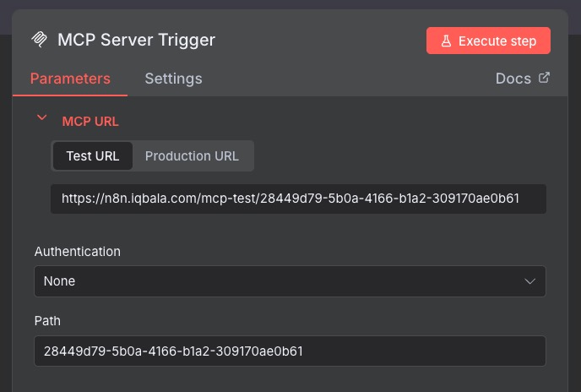This screenshot has height=392, width=581.
Task: Collapse the MCP URL section chevron
Action: coord(41,119)
